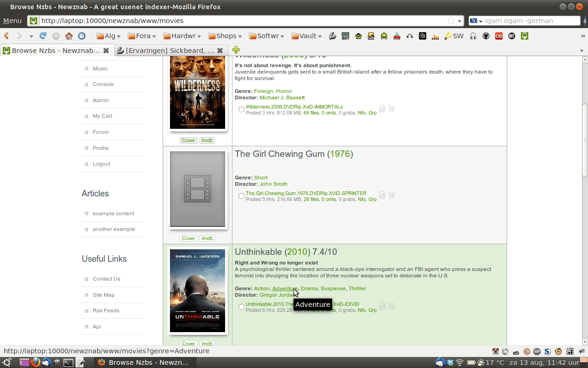
Task: Go back using the browser back arrow
Action: [x=7, y=36]
